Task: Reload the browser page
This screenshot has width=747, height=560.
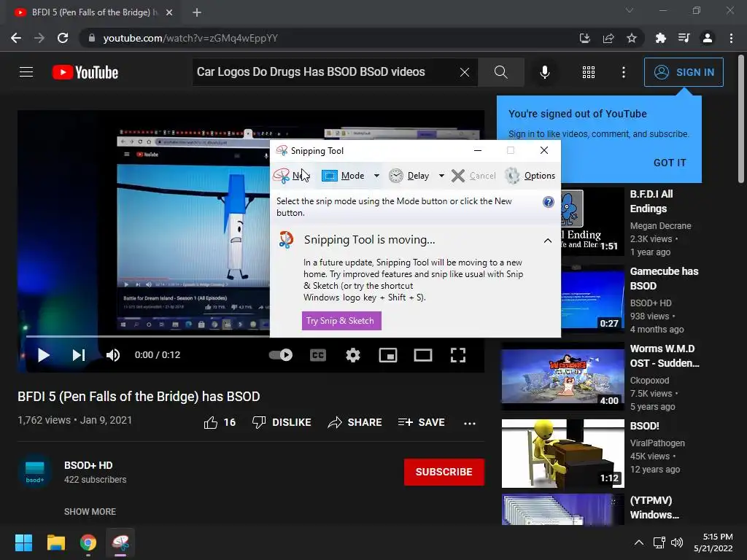Action: click(63, 38)
